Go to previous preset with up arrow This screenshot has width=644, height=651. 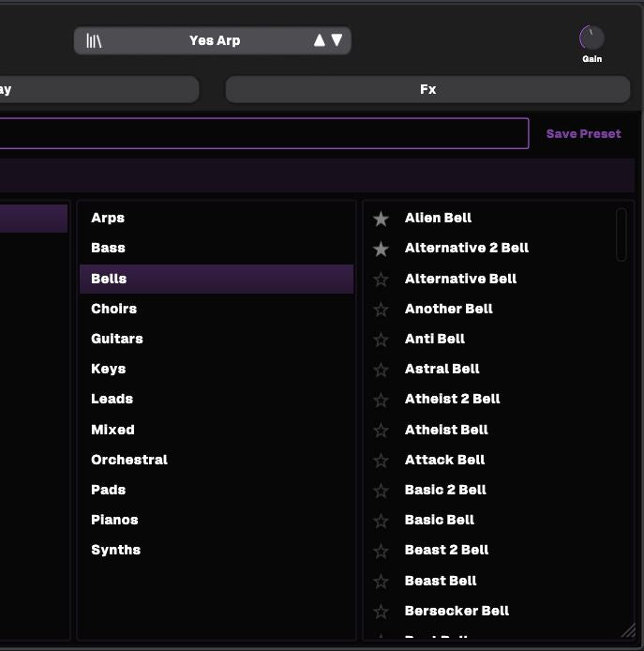click(319, 40)
